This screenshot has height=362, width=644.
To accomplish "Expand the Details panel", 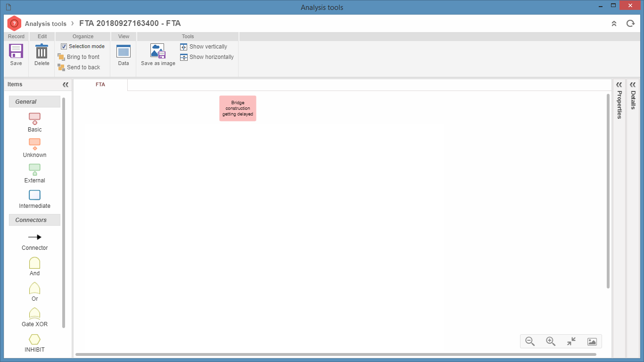I will click(x=633, y=85).
